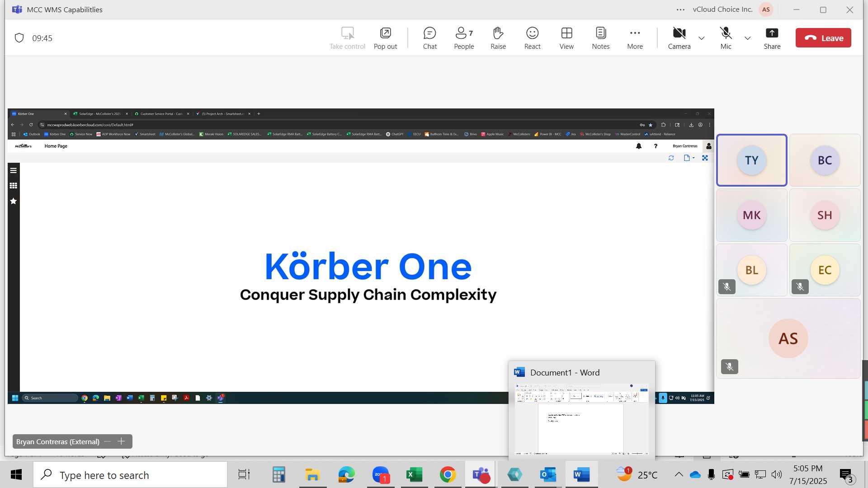Zoom out shared content with minus button
This screenshot has height=488, width=868.
pos(108,441)
